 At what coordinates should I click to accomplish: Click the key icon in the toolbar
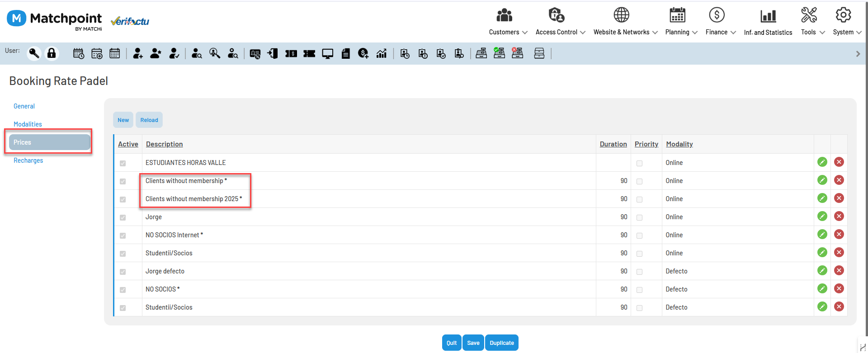click(34, 53)
